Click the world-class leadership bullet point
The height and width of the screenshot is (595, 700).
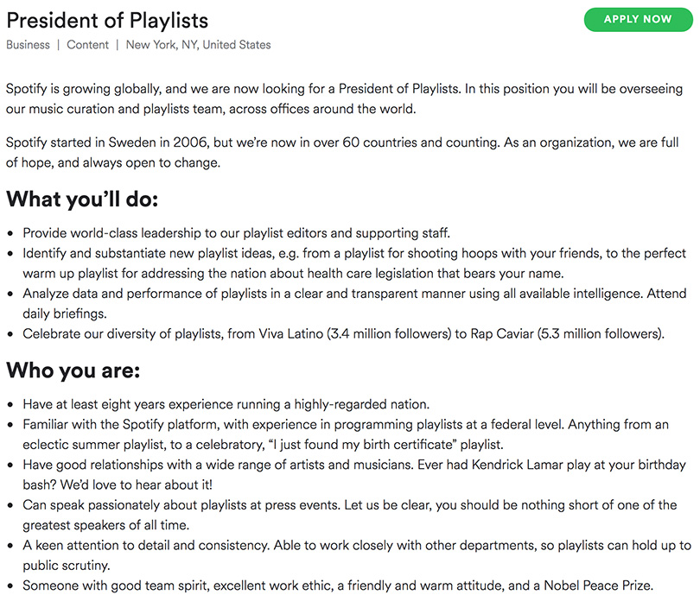tap(237, 233)
